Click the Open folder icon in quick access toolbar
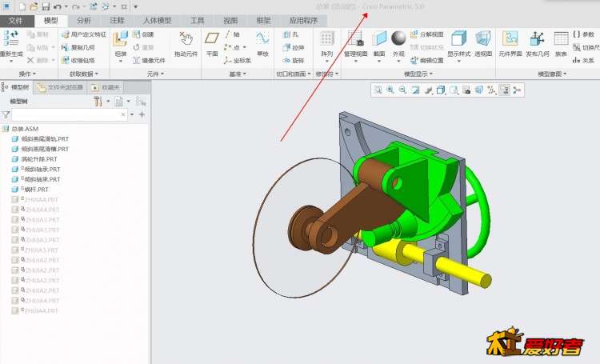Viewport: 600px width, 364px height. 34,6
